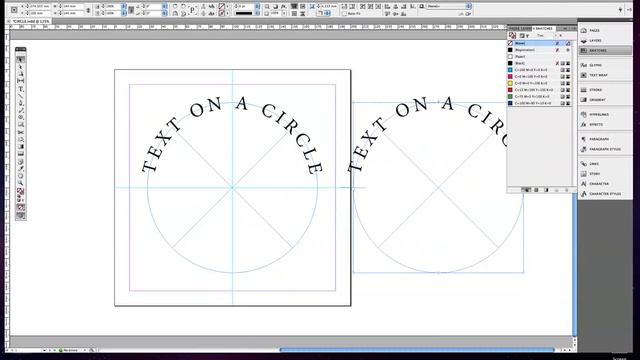
Task: Click the reference point locator in Control bar
Action: tap(14, 10)
